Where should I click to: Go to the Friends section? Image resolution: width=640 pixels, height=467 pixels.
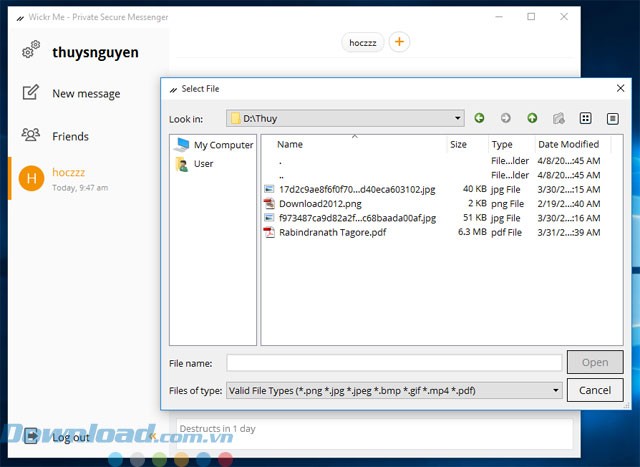coord(70,136)
